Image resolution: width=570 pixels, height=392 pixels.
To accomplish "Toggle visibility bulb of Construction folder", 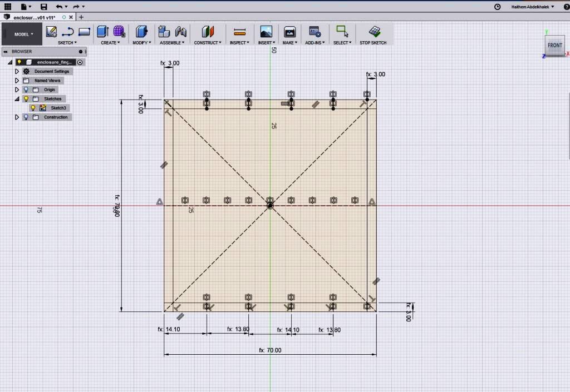I will (26, 117).
